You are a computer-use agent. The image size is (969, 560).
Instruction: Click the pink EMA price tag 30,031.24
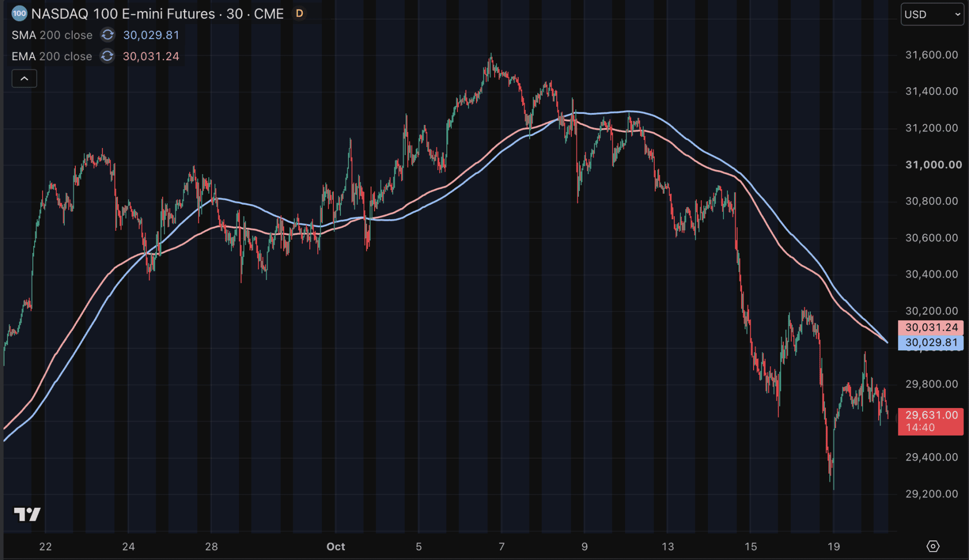point(931,327)
